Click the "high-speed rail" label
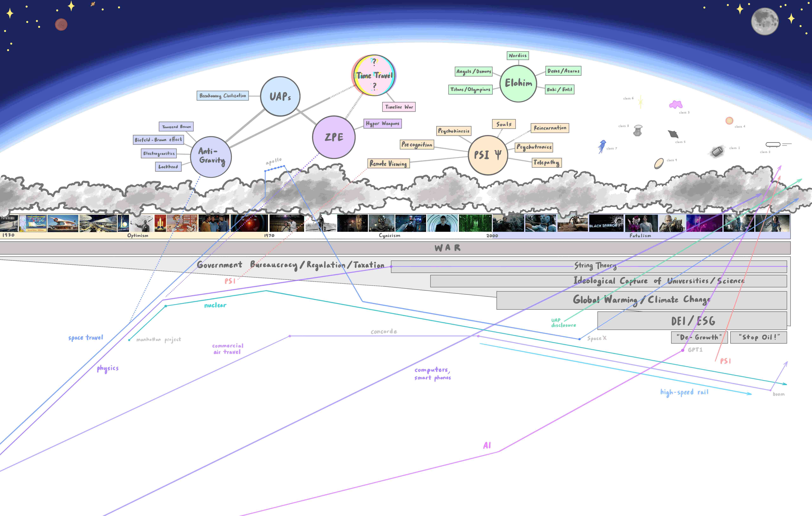 click(x=684, y=392)
